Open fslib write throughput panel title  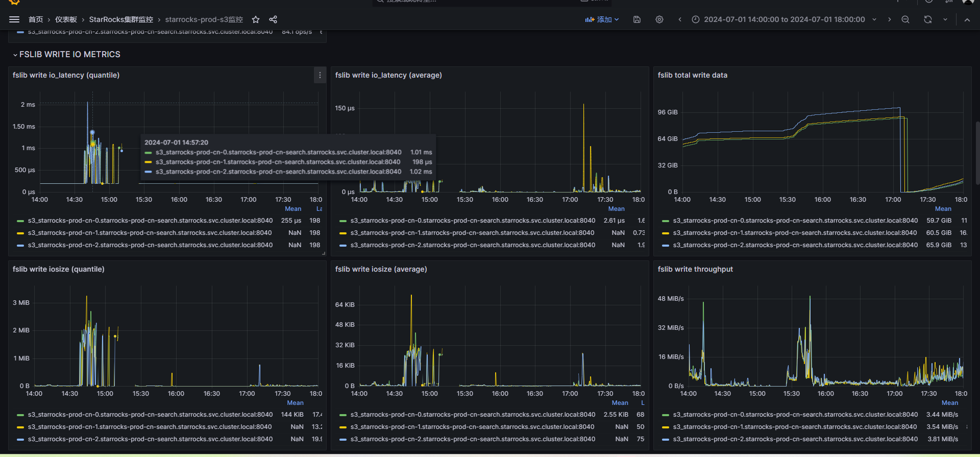click(x=695, y=269)
